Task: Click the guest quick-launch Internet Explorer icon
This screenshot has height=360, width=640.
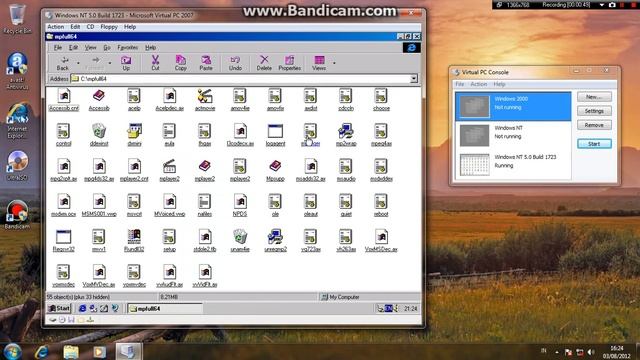Action: (82, 309)
